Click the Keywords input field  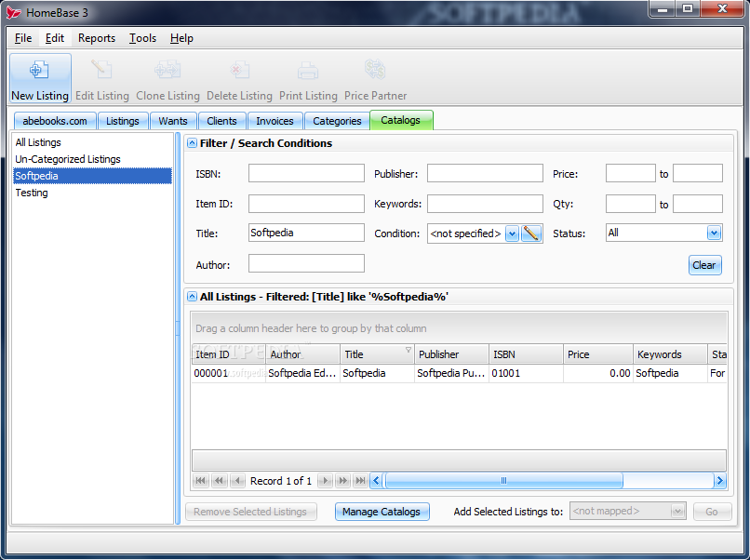coord(485,203)
